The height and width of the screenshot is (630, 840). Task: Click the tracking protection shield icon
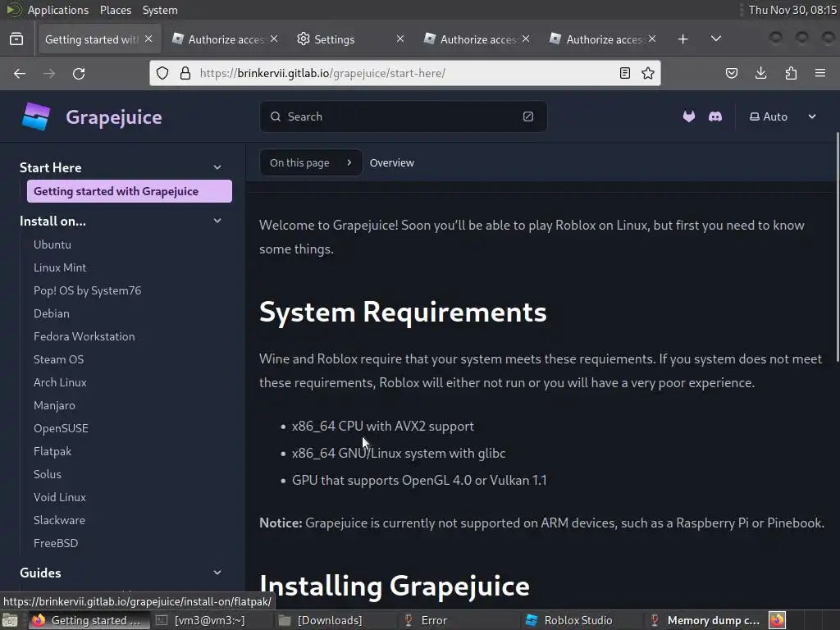[162, 73]
